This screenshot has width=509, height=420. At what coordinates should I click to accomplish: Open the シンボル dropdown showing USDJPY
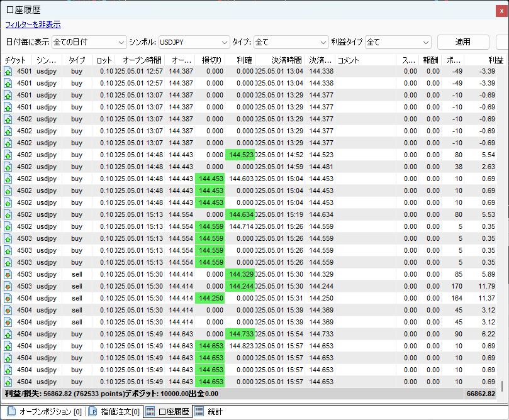pos(194,42)
